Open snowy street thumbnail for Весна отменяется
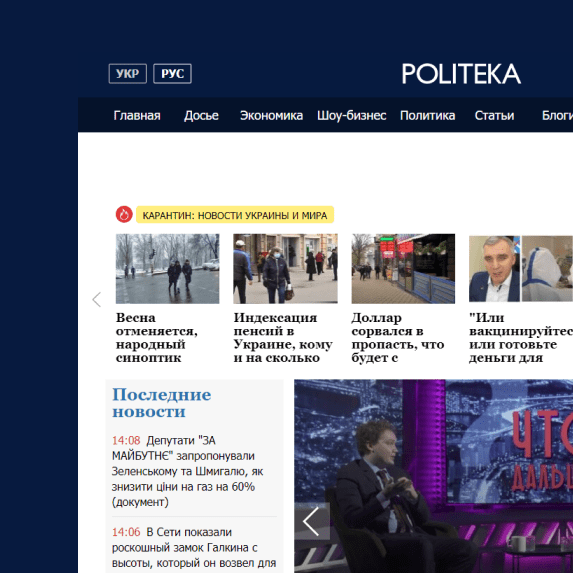573x573 pixels. point(168,269)
